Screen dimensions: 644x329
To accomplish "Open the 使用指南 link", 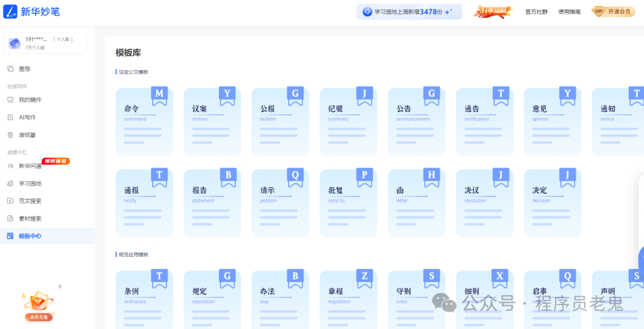I will (x=569, y=12).
